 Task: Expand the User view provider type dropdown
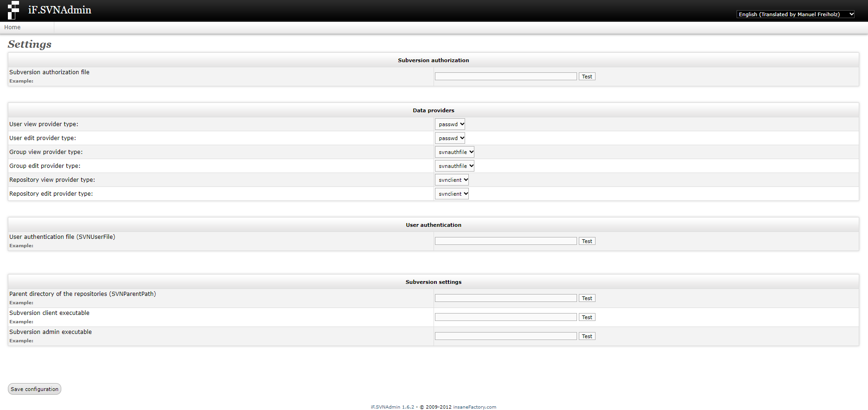(x=450, y=124)
